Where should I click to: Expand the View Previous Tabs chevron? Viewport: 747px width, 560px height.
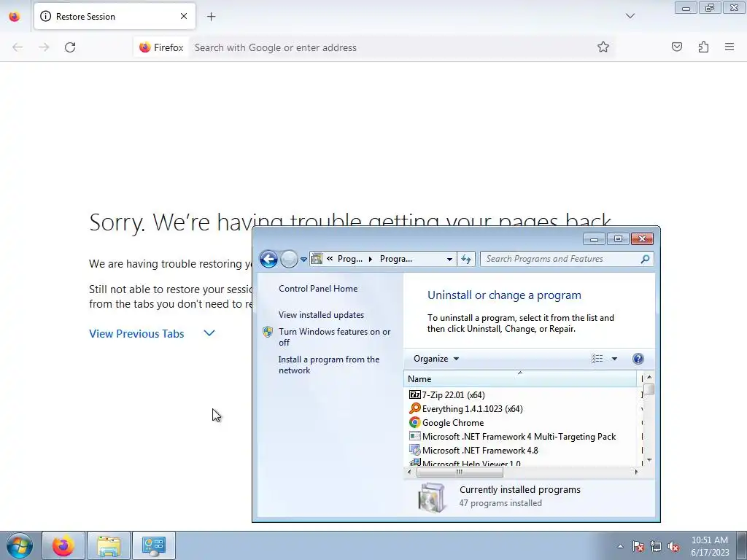(209, 332)
